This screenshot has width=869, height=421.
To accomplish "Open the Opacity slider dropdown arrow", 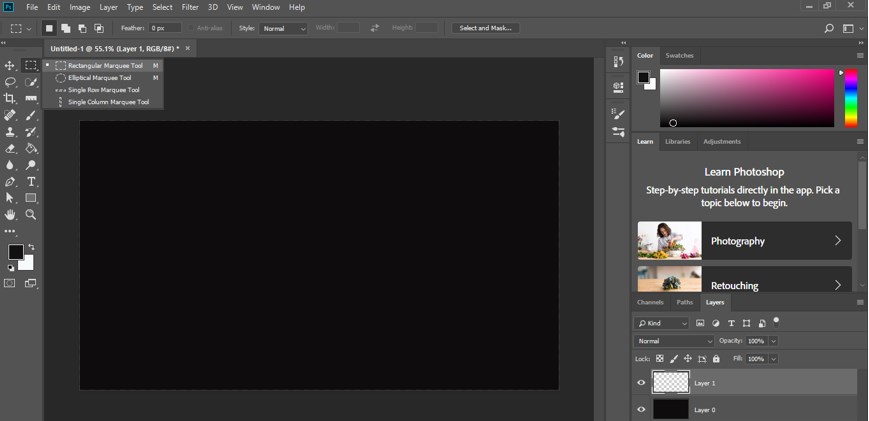I will tap(773, 341).
